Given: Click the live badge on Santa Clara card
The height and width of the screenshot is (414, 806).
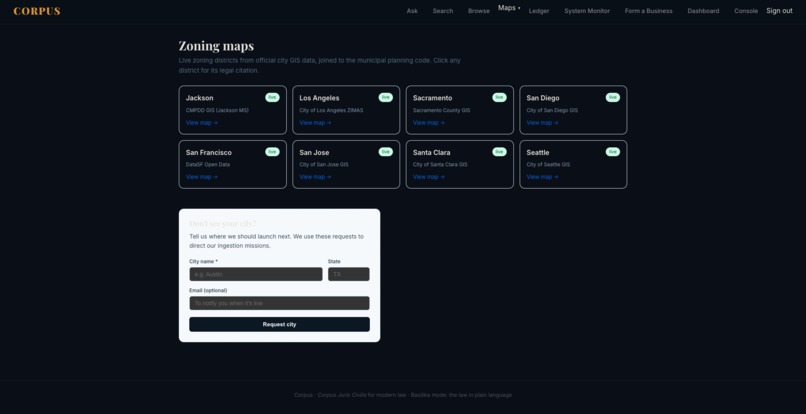Looking at the screenshot, I should click(499, 152).
